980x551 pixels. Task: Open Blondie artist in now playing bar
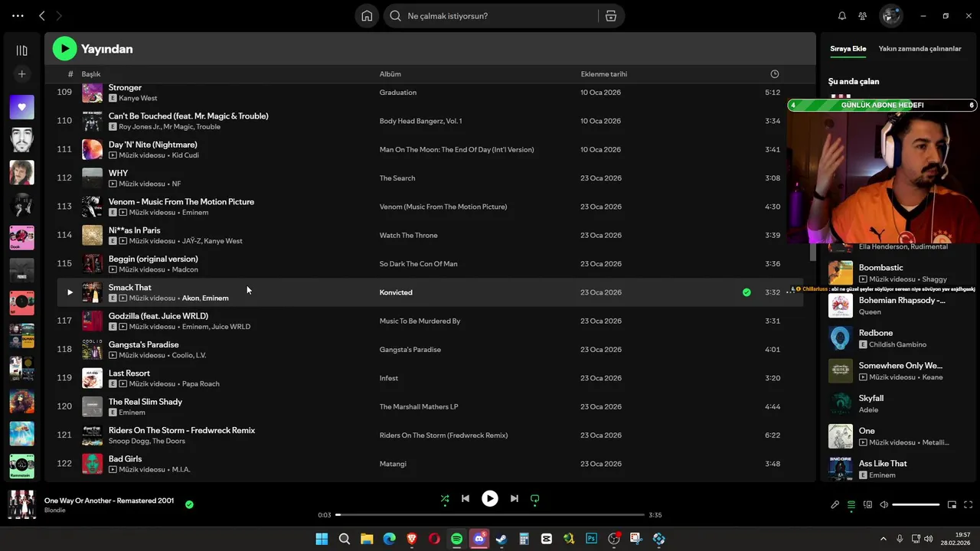click(x=54, y=510)
